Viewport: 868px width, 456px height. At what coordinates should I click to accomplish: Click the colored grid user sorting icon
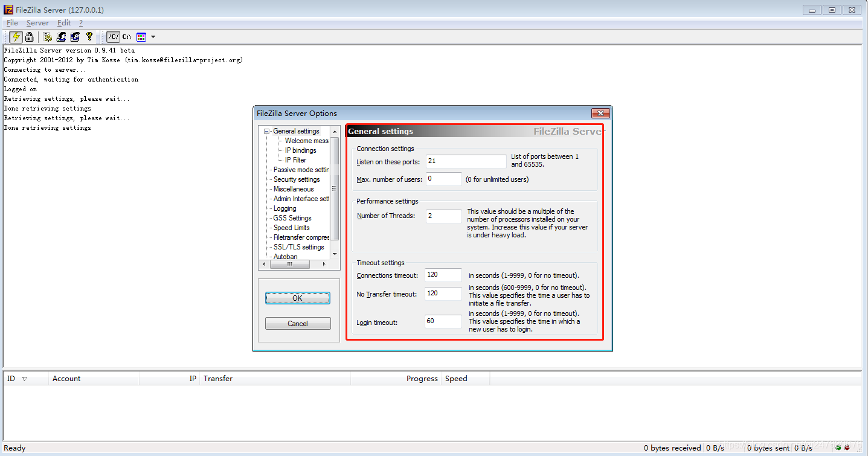click(141, 37)
